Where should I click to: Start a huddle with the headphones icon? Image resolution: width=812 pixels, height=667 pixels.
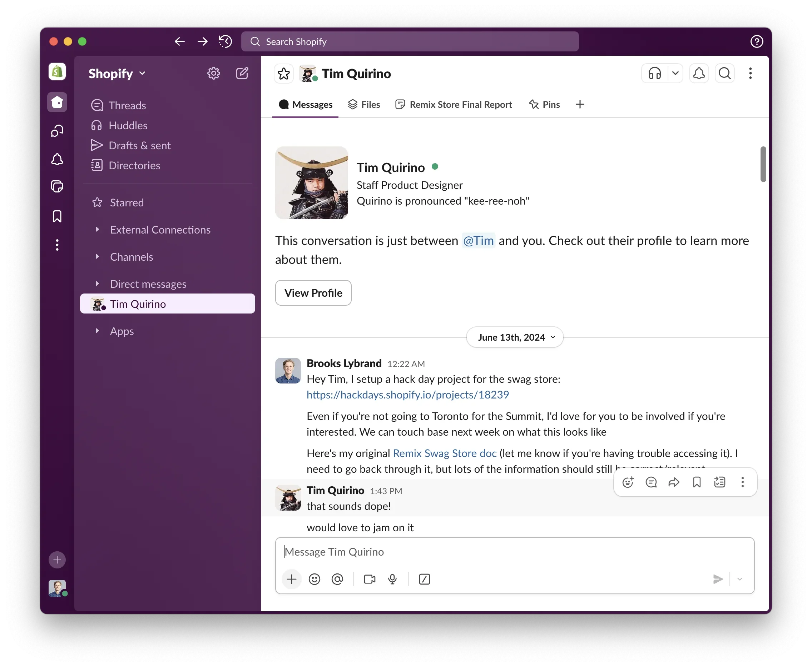[x=654, y=73]
